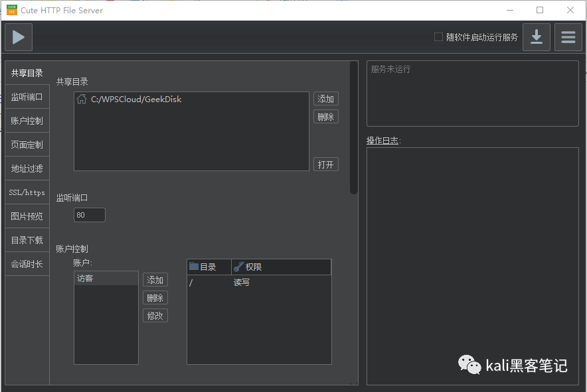587x392 pixels.
Task: Open the 目录下载 tab
Action: point(27,240)
